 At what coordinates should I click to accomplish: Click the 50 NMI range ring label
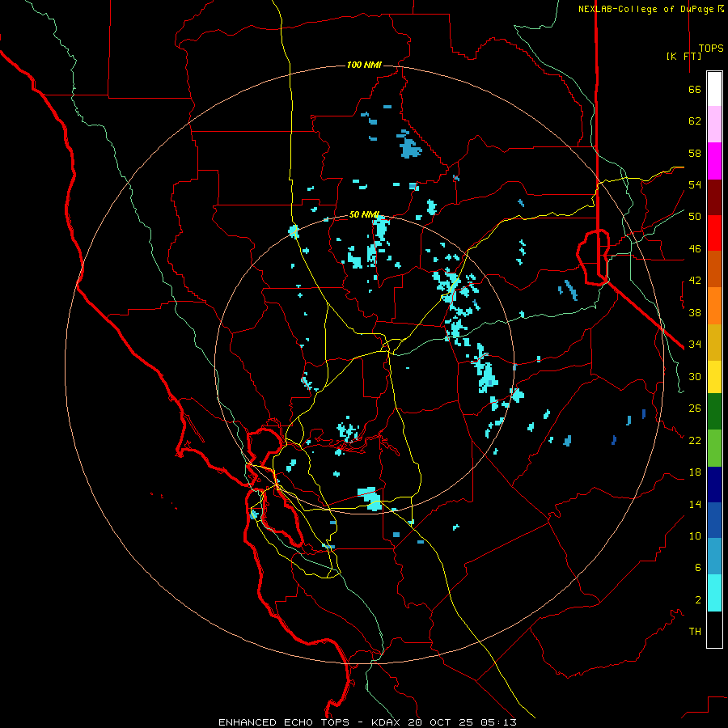(364, 214)
